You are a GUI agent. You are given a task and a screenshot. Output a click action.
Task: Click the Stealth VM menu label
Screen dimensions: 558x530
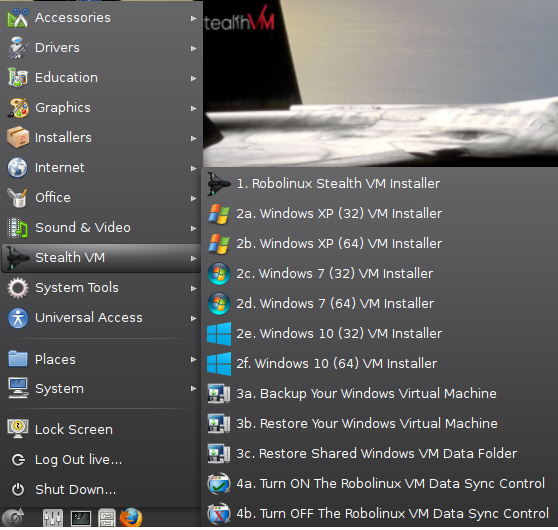tap(70, 257)
